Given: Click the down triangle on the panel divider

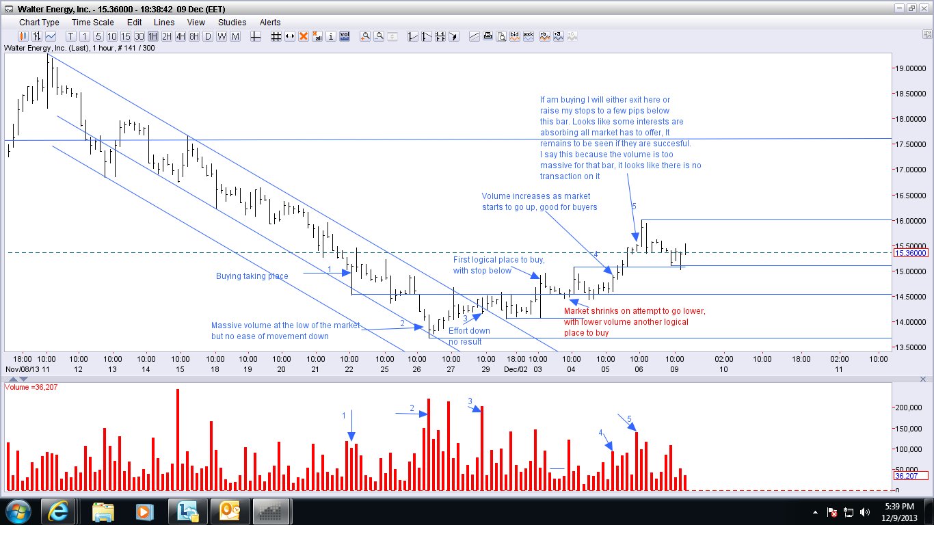Looking at the screenshot, I should (x=24, y=379).
